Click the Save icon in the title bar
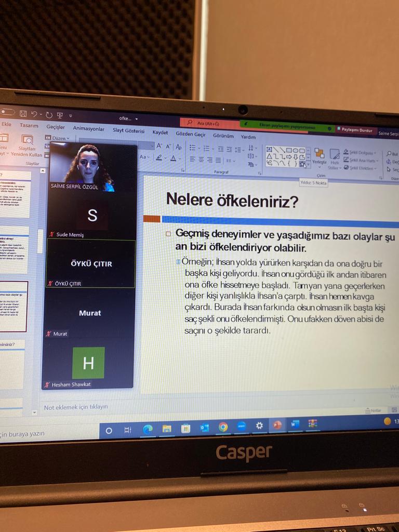 [23, 114]
